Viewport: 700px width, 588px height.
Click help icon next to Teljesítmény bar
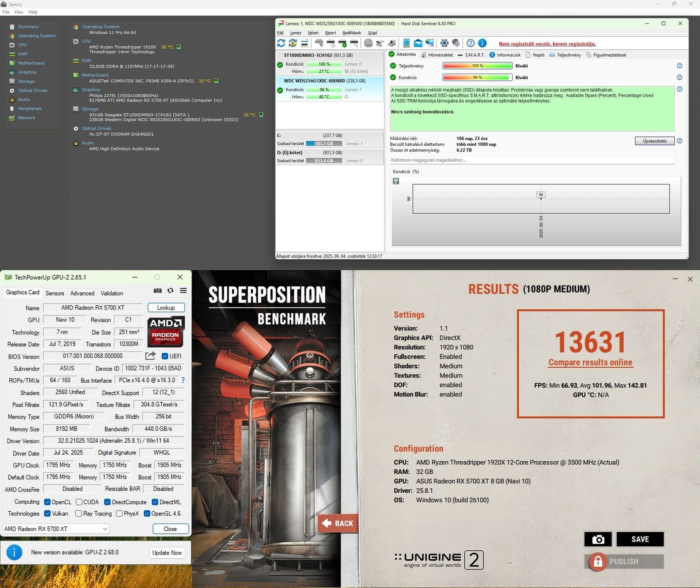point(680,66)
